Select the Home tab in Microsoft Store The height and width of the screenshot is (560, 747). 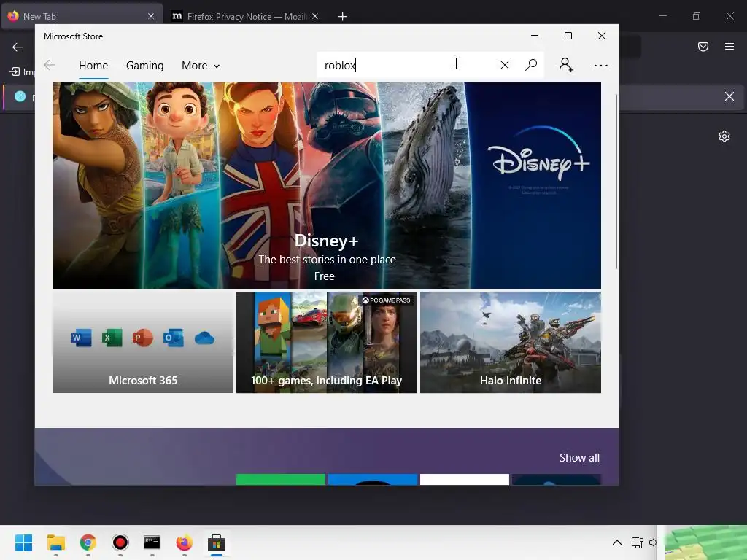tap(93, 65)
